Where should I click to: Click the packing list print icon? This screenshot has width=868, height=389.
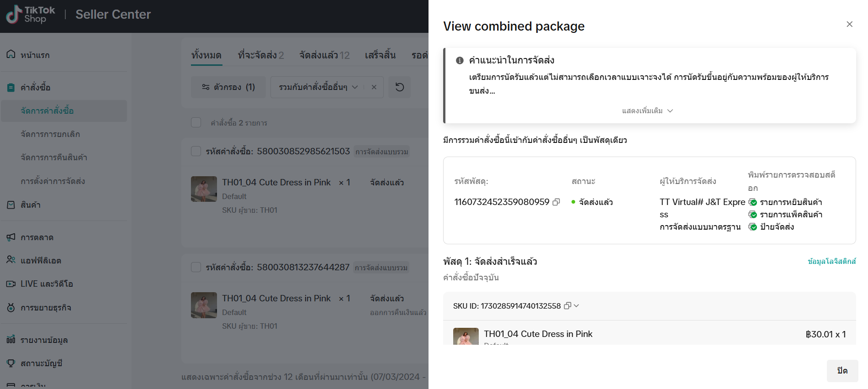tap(752, 215)
